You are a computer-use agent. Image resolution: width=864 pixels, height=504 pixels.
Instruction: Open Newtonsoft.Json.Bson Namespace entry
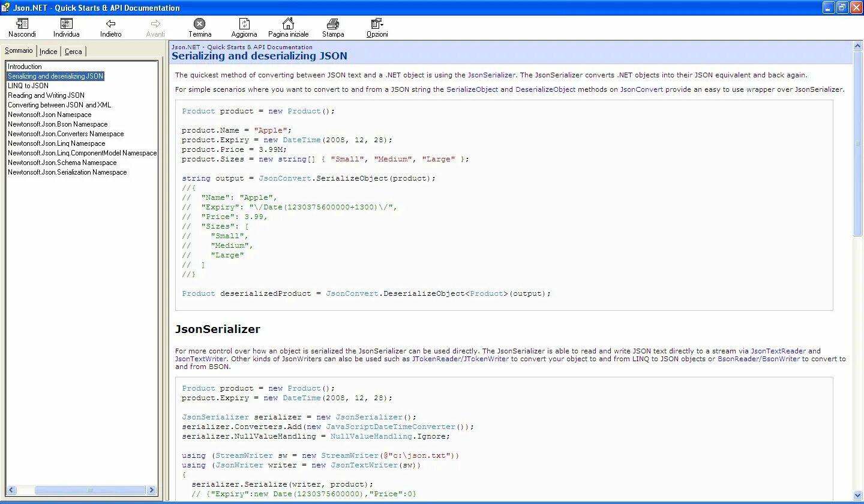[x=58, y=124]
